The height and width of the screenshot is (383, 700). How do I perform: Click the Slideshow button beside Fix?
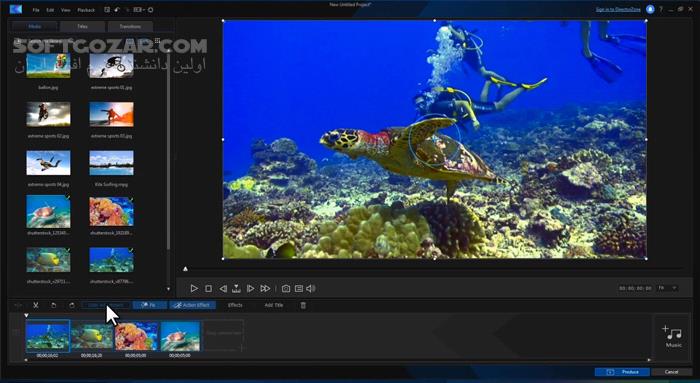pos(106,305)
